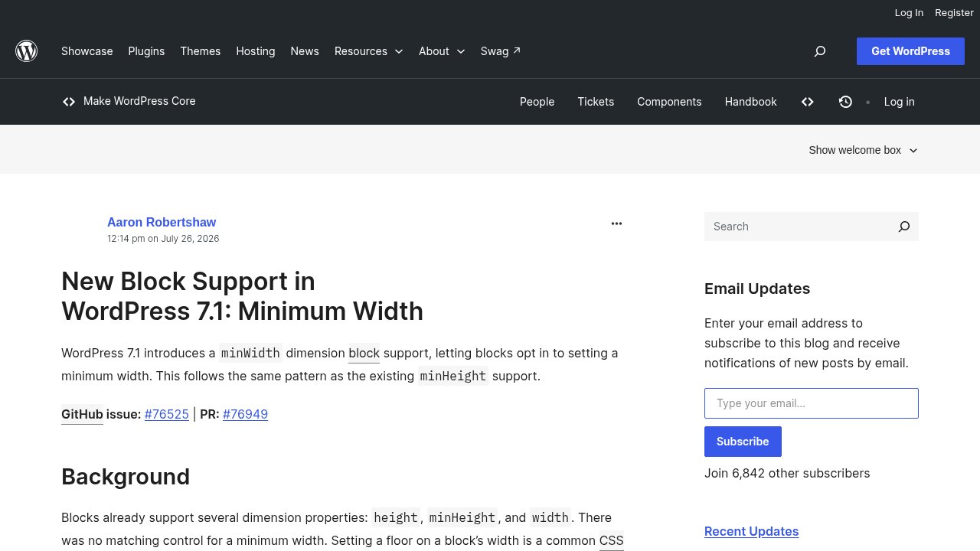This screenshot has width=980, height=551.
Task: Go to the Components section
Action: click(x=669, y=102)
